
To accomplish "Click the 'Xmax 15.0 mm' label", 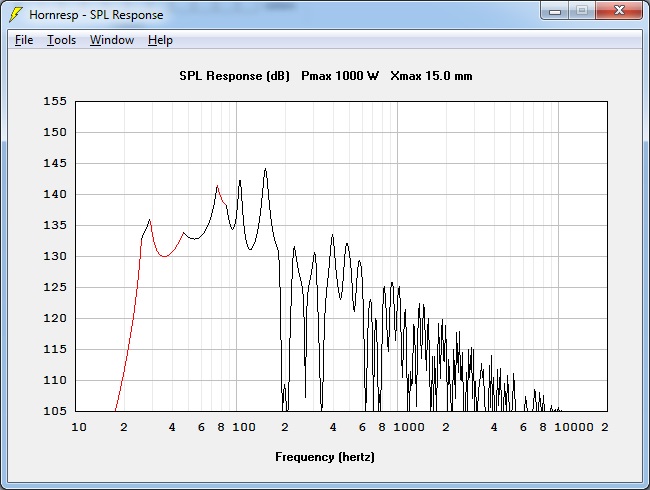I will click(x=431, y=76).
